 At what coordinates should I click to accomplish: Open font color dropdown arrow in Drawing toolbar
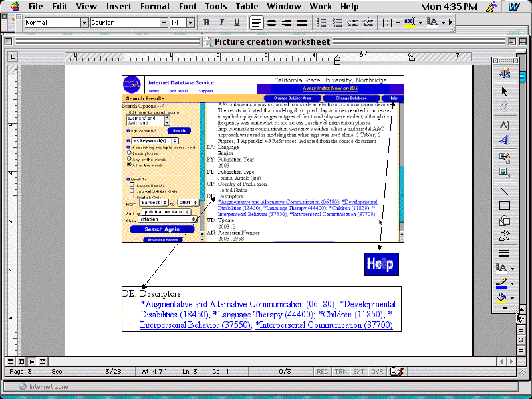point(512,269)
